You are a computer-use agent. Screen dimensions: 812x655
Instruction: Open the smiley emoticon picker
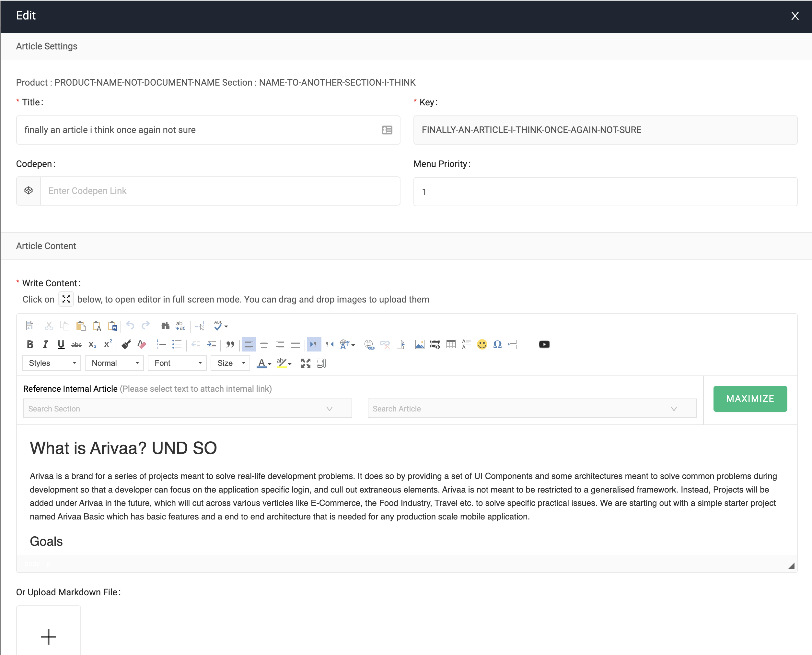(x=482, y=344)
